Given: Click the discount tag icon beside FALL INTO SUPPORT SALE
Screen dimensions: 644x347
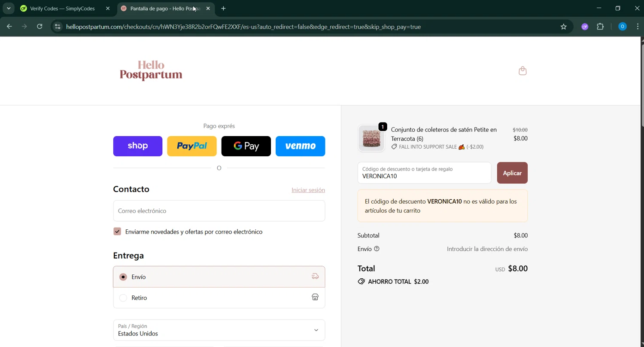Looking at the screenshot, I should click(394, 147).
